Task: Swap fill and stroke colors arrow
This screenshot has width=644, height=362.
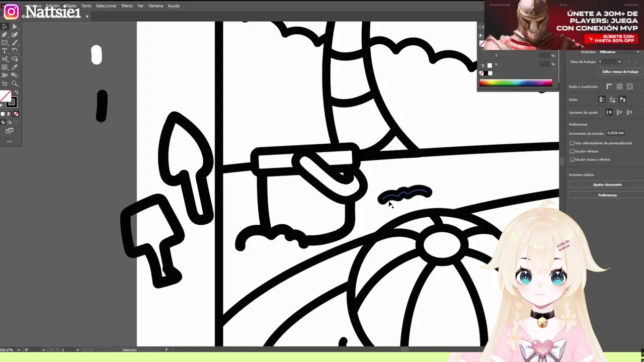Action: [16, 92]
